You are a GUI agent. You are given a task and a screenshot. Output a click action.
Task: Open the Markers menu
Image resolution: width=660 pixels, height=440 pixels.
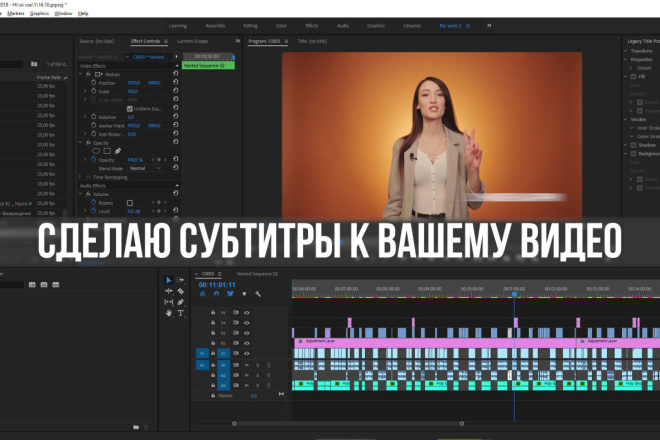pos(16,13)
